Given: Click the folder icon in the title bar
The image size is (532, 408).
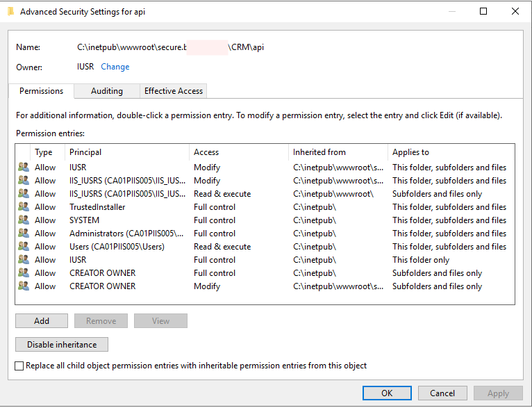Looking at the screenshot, I should 10,11.
